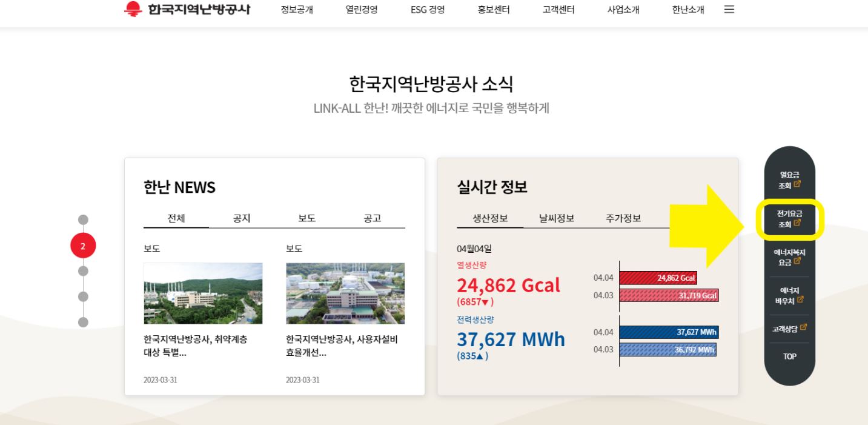Click the (835▲) change value

(x=472, y=356)
